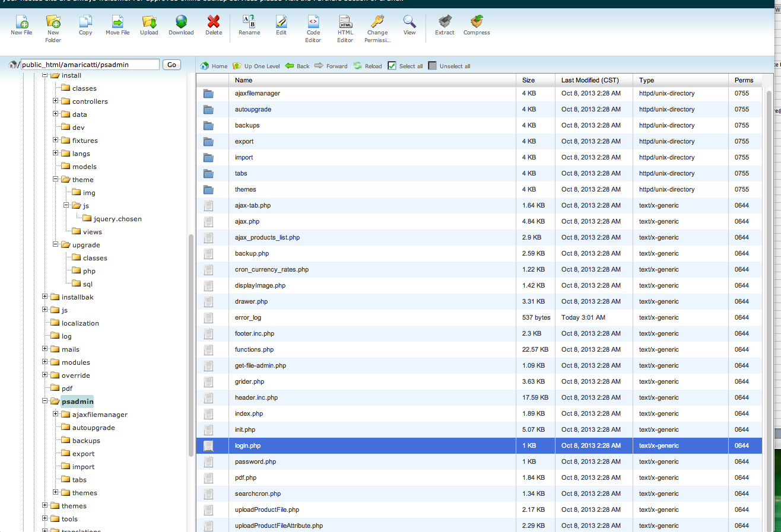The width and height of the screenshot is (781, 532).
Task: Select the pdf folder in tree
Action: (x=67, y=388)
